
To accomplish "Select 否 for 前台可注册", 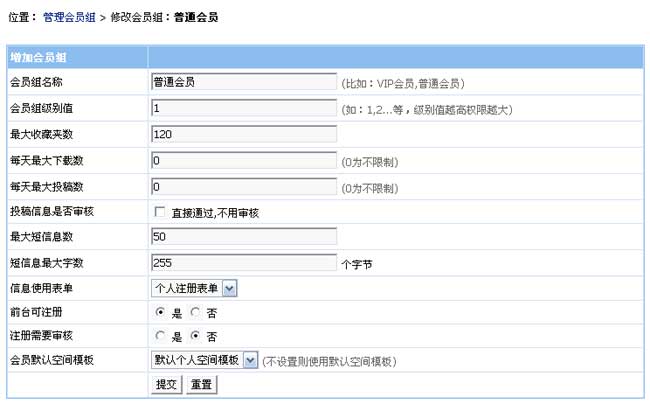I will tap(195, 312).
